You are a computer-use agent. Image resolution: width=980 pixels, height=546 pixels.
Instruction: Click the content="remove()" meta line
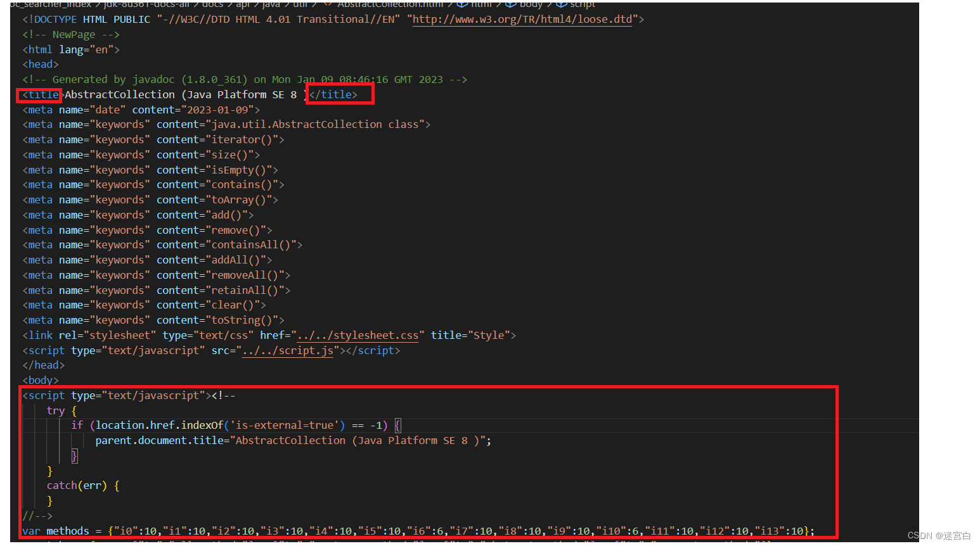click(147, 230)
